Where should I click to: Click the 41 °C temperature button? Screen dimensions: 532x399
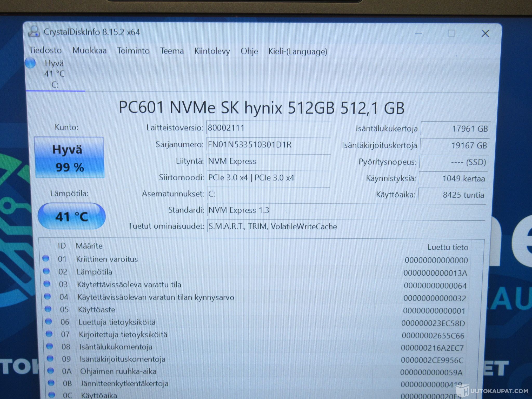tap(72, 216)
